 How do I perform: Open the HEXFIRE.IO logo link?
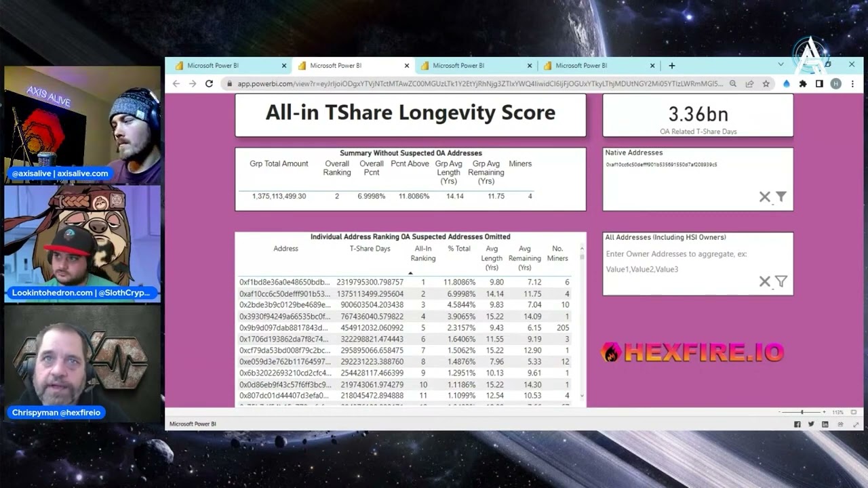point(692,352)
